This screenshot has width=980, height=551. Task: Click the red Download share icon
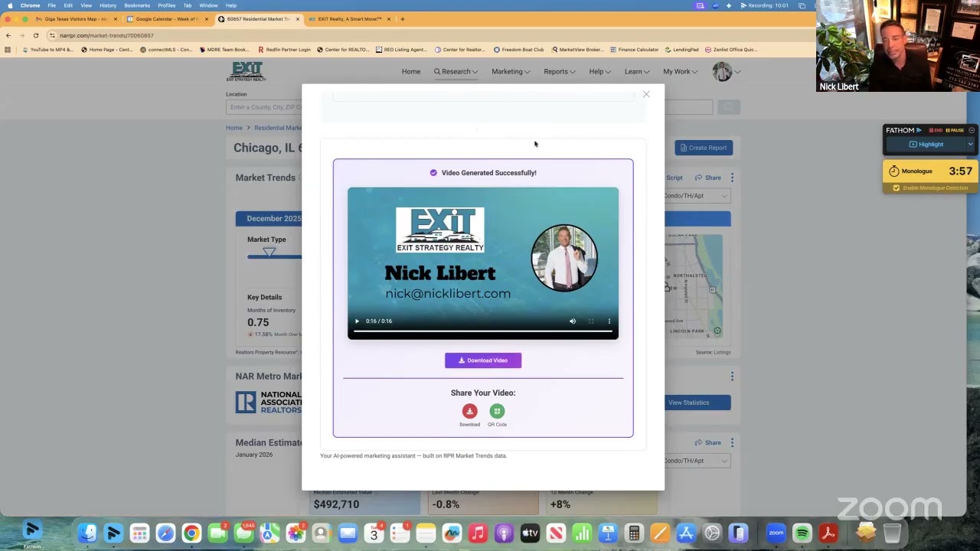pyautogui.click(x=469, y=411)
